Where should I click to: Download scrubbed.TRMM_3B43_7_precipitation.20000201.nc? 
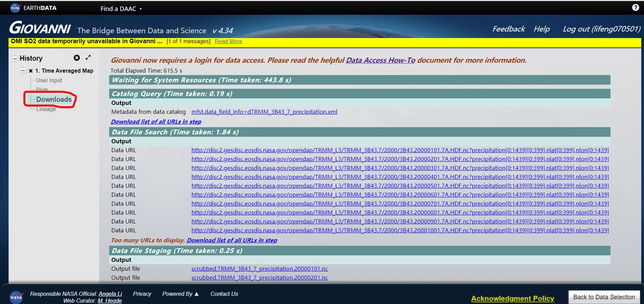[x=259, y=278]
